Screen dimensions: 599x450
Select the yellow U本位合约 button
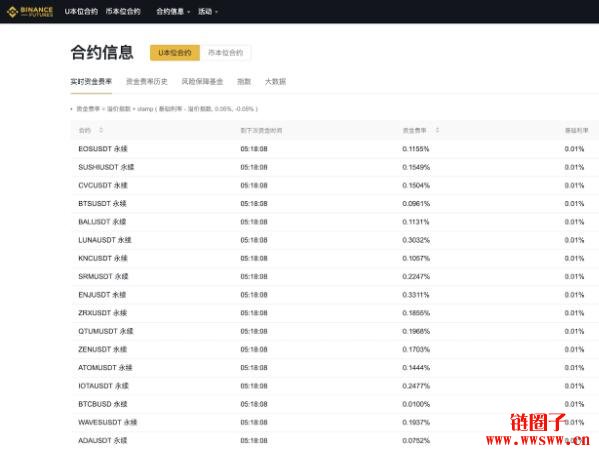coord(175,53)
